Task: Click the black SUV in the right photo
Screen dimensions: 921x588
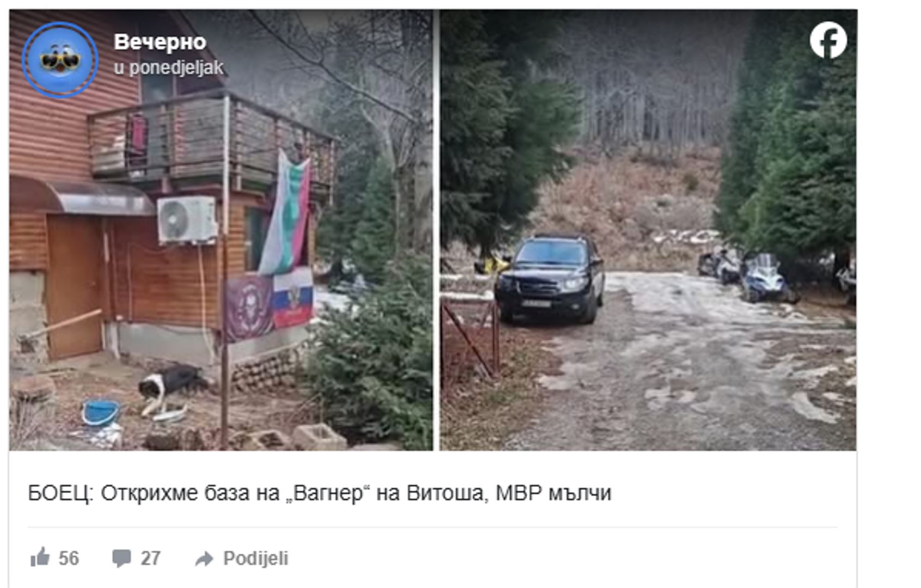Action: 550,279
